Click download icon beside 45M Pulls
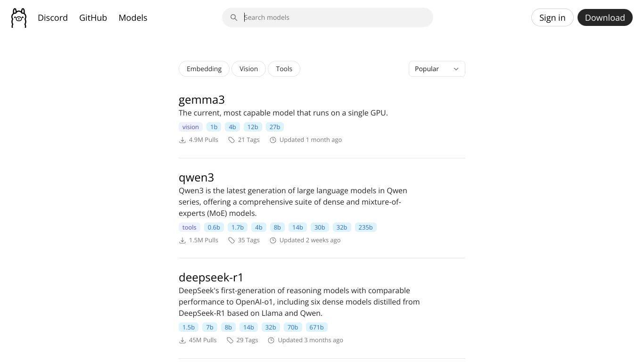Screen dimensions: 644x362 [182, 340]
